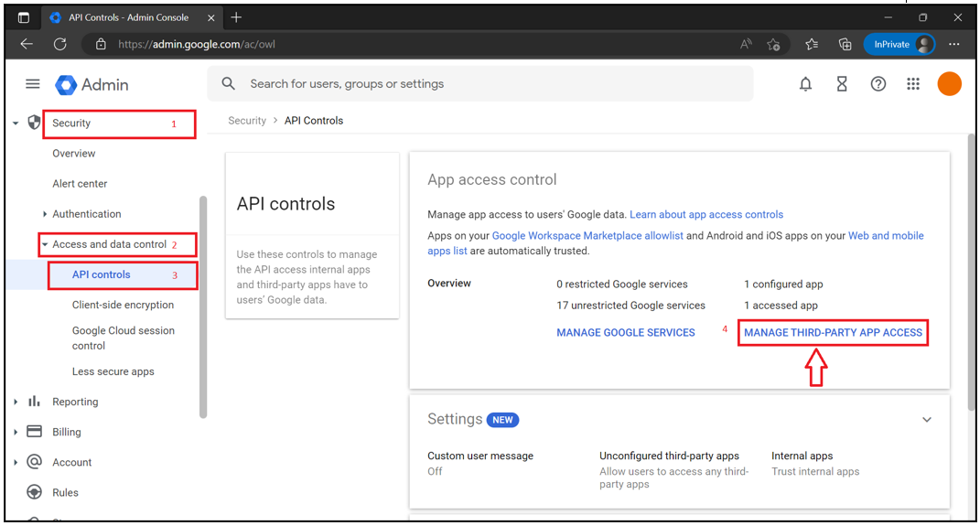Viewport: 980px width, 526px height.
Task: Open Google Cloud session control
Action: tap(124, 338)
